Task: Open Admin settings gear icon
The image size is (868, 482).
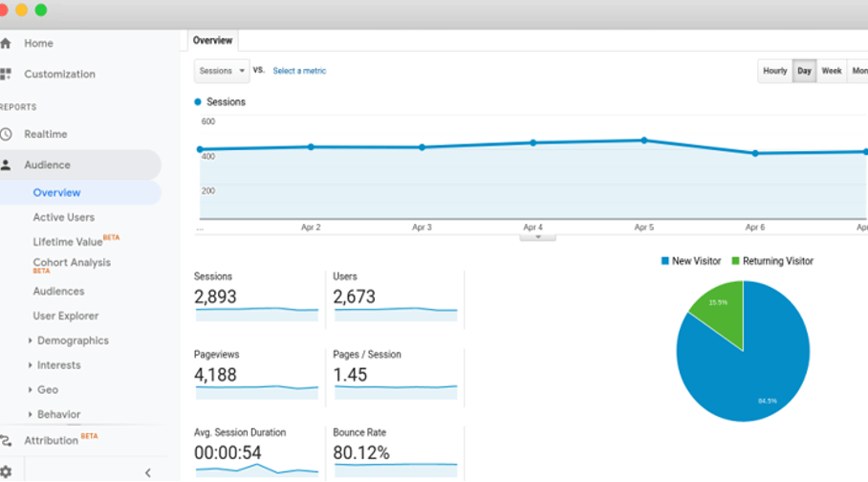Action: coord(6,471)
